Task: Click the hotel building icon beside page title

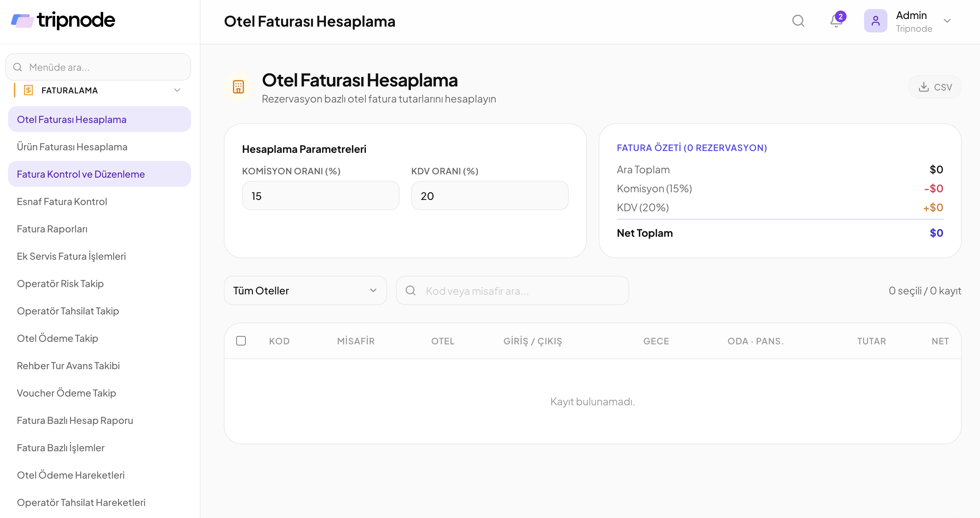Action: click(x=238, y=87)
